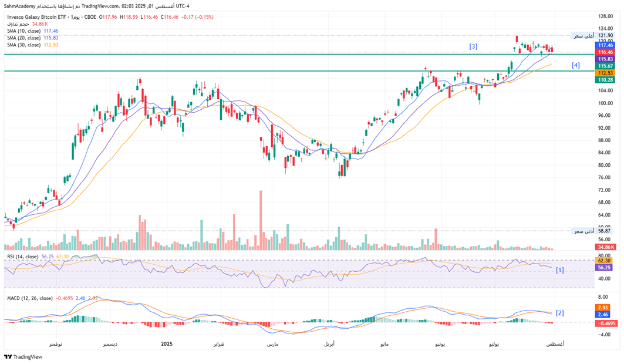The width and height of the screenshot is (624, 364).
Task: Click the blue 117.46 SMA price label
Action: click(x=605, y=45)
